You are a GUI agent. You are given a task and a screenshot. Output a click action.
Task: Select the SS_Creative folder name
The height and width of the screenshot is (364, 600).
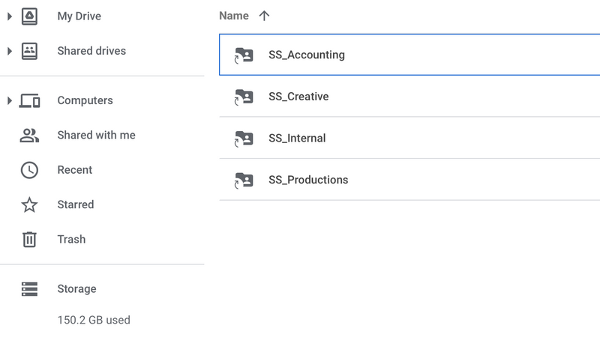pos(298,97)
